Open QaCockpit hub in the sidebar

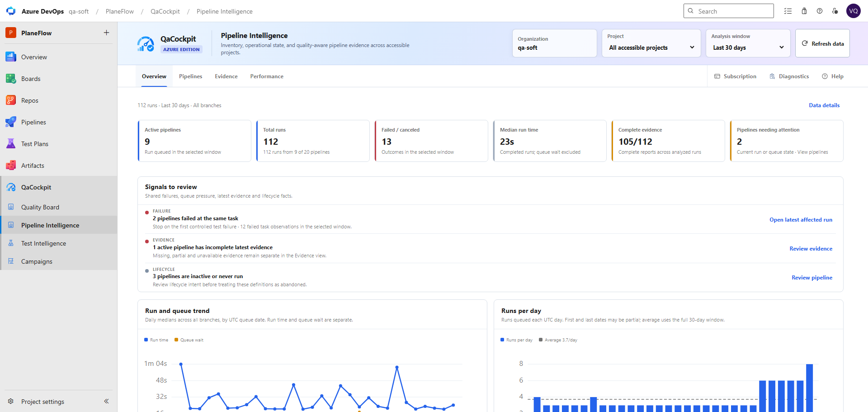pyautogui.click(x=59, y=187)
